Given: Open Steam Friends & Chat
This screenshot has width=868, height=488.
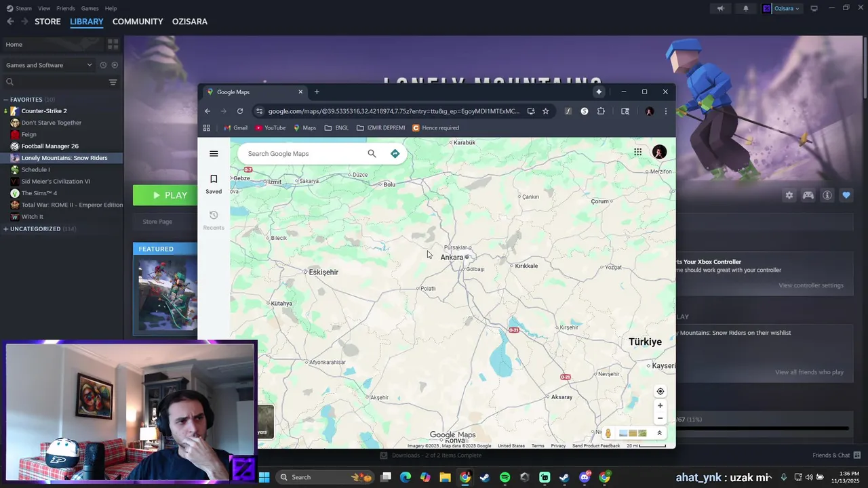Looking at the screenshot, I should 836,455.
